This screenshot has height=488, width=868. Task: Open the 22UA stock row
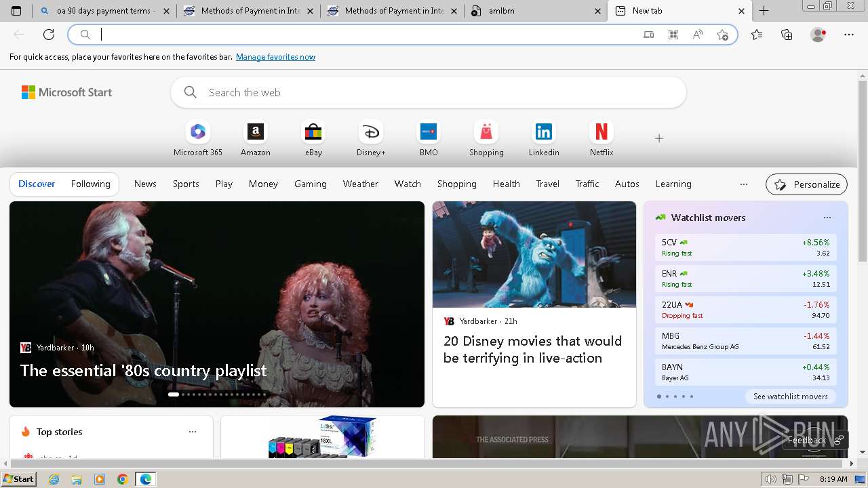[x=746, y=310]
